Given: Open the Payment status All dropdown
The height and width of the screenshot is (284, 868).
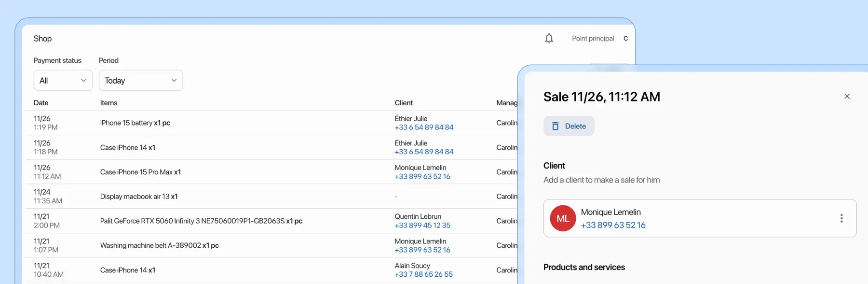Looking at the screenshot, I should pos(63,80).
